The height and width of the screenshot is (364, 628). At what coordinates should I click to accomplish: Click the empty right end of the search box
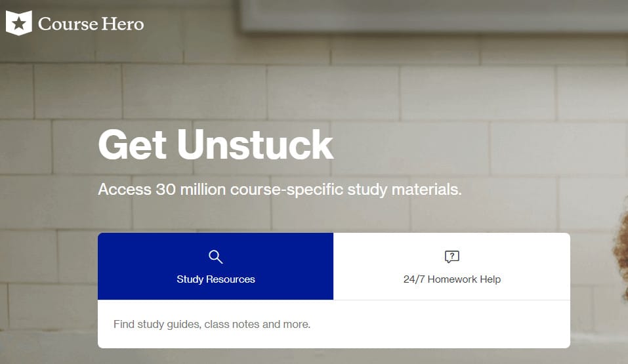[525, 324]
